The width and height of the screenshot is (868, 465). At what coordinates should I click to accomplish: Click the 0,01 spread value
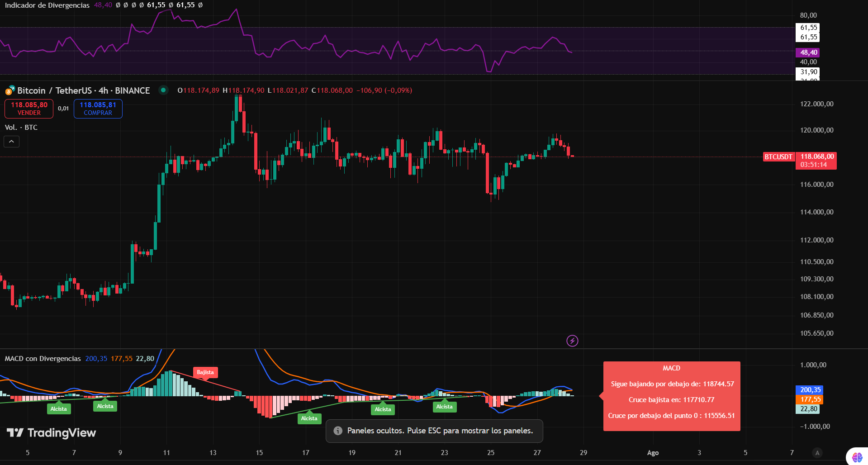pyautogui.click(x=63, y=109)
